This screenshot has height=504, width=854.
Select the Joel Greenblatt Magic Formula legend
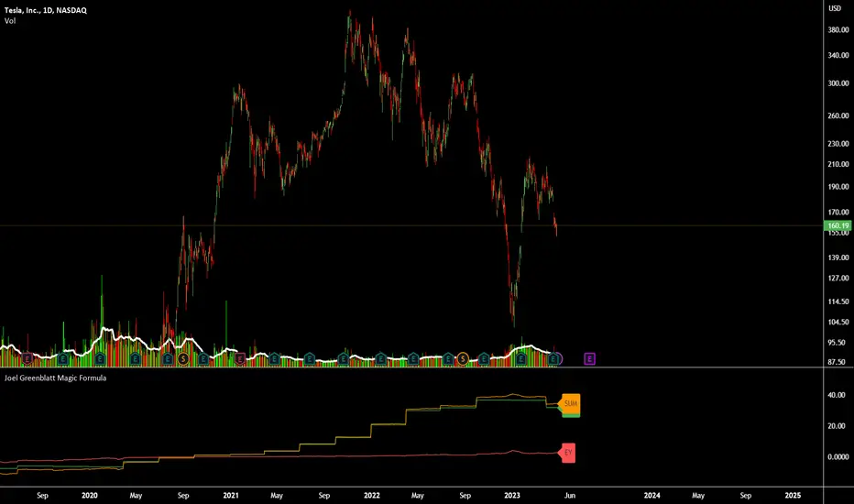[x=56, y=378]
